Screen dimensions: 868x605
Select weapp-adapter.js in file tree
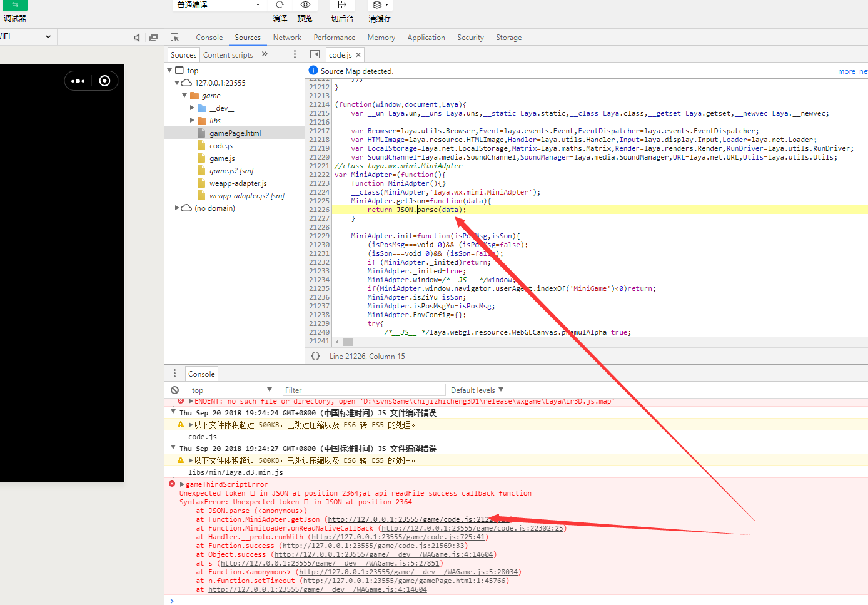pos(238,183)
